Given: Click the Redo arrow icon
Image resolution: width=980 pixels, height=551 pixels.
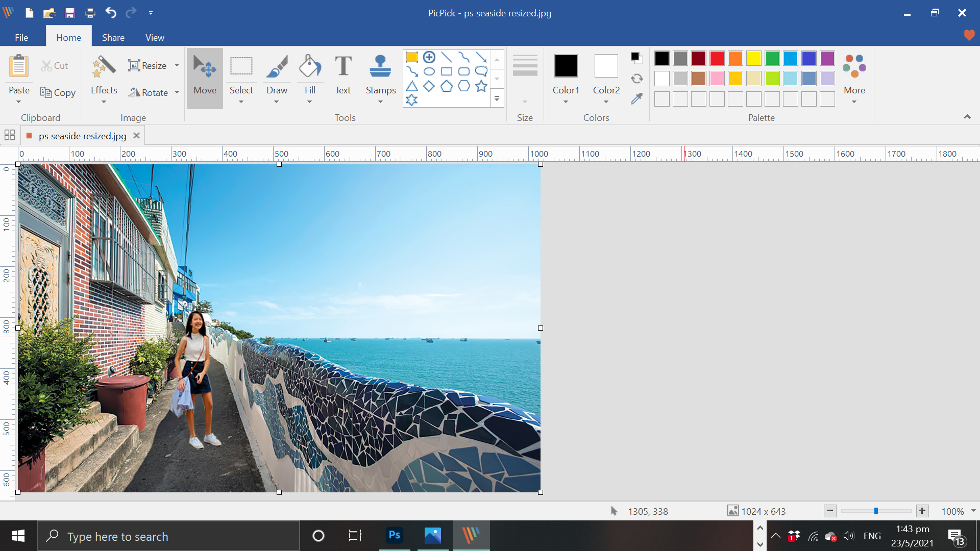Looking at the screenshot, I should click(x=131, y=13).
